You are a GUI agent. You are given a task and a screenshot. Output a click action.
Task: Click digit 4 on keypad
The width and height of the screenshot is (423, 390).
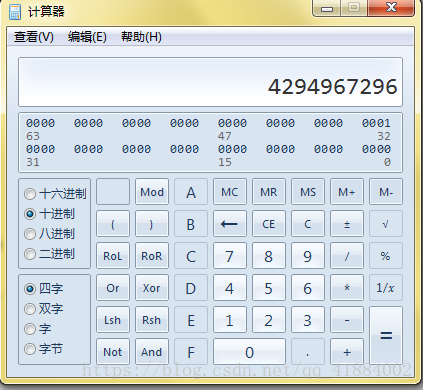pos(230,288)
